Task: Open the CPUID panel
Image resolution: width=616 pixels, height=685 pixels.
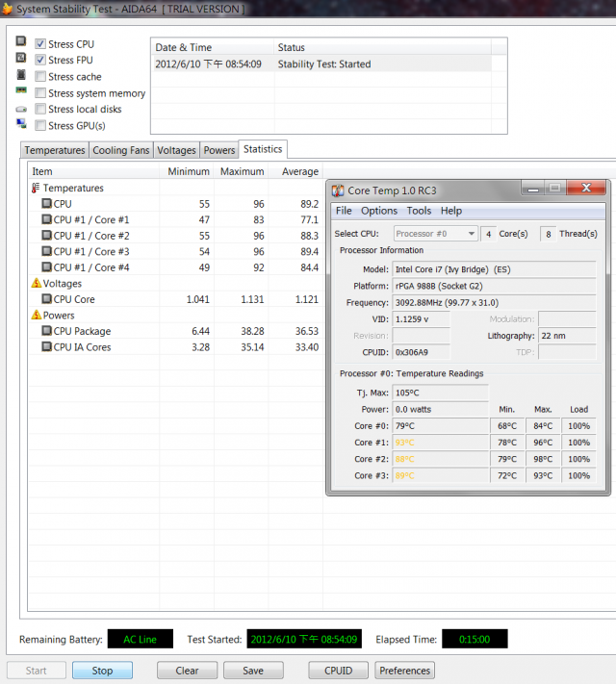Action: pos(339,671)
